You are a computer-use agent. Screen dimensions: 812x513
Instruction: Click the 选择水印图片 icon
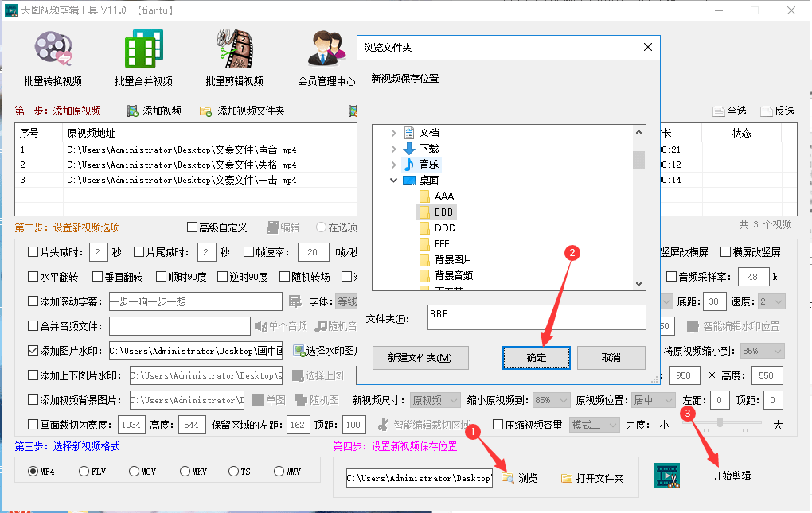coord(299,351)
